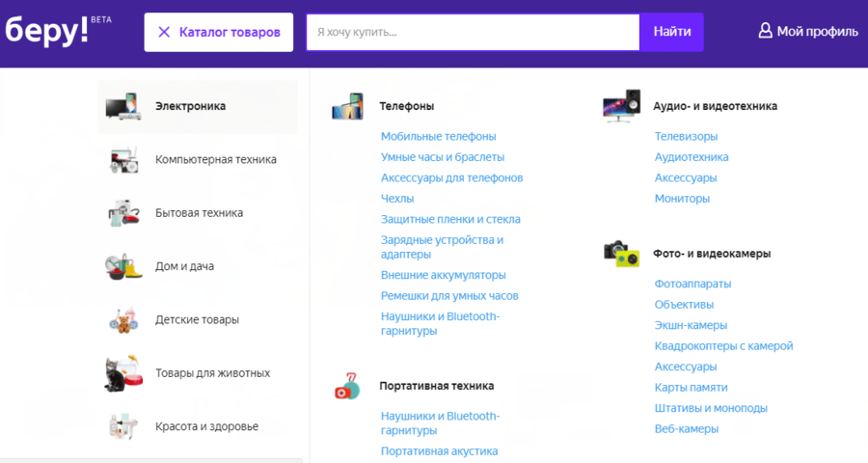
Task: Open Штативы и моноподы link
Action: click(x=711, y=408)
